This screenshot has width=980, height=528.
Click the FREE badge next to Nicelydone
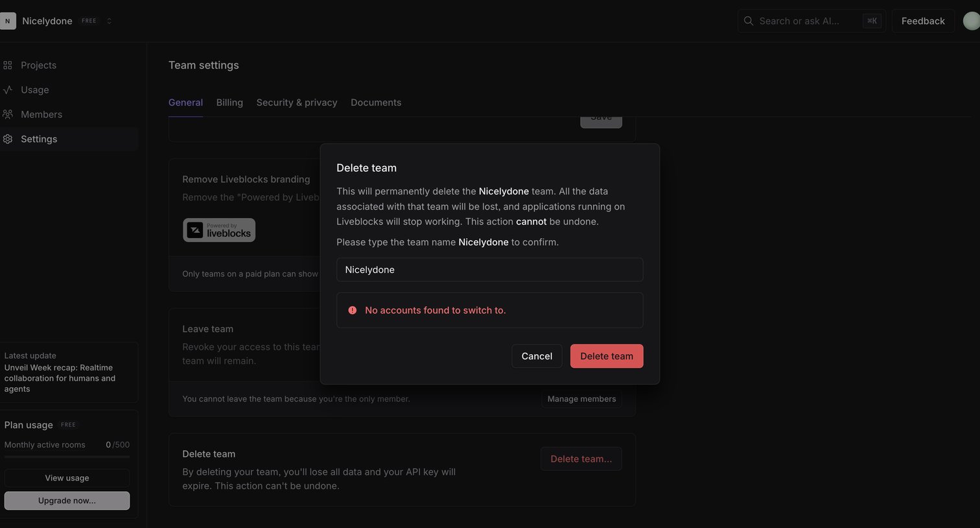tap(89, 21)
